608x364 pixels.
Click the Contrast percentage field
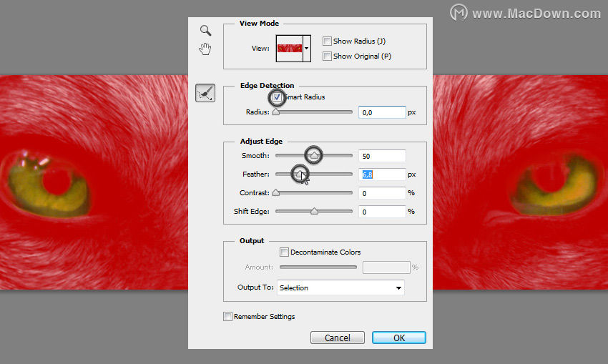pos(382,193)
